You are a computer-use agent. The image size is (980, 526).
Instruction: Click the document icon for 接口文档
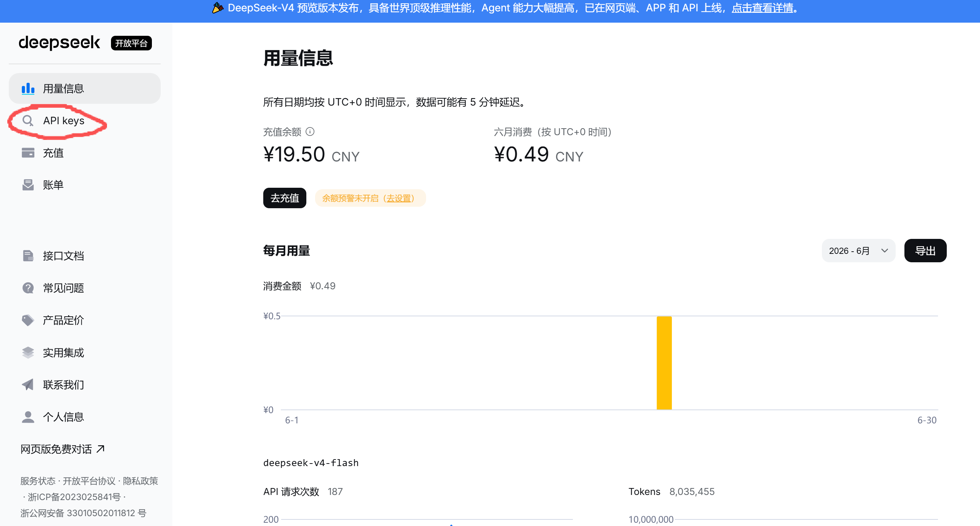pos(28,256)
